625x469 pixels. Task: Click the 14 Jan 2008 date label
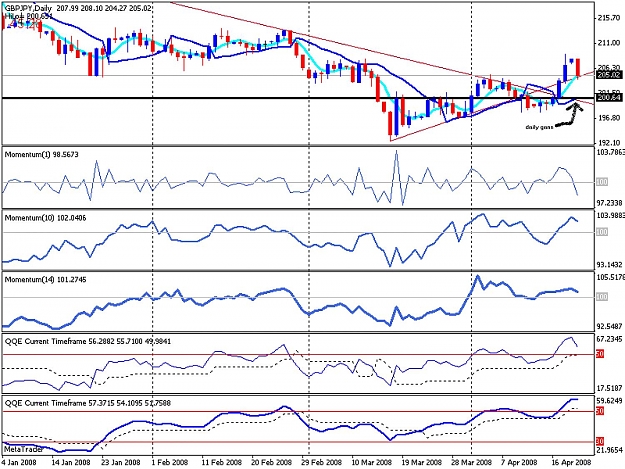[71, 462]
